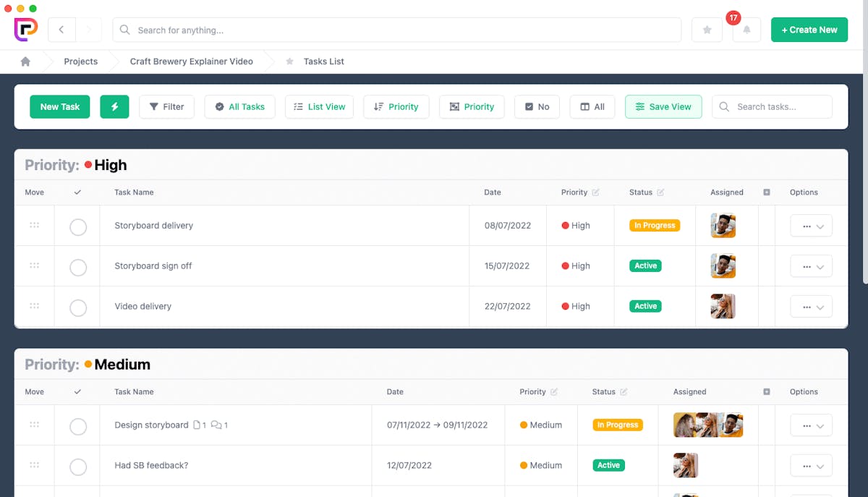Click the In Progress status pill on Design storyboard

click(x=617, y=425)
